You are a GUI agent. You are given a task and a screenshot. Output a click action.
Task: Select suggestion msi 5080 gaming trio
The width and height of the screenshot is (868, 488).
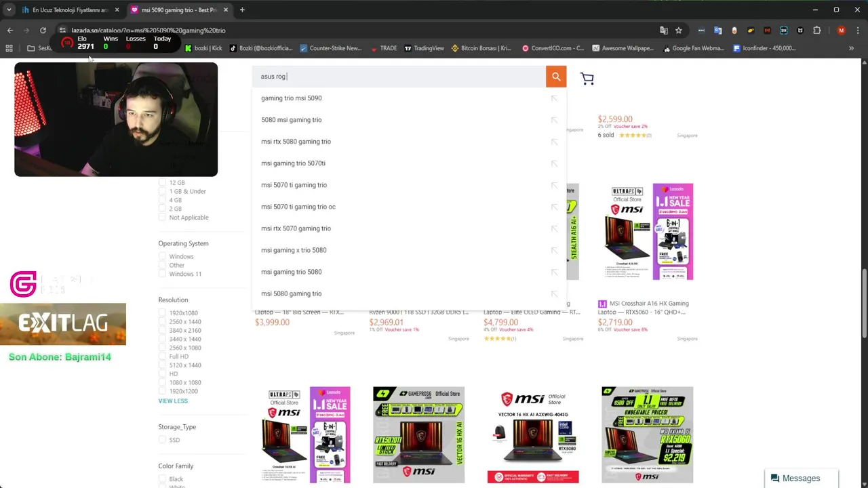291,293
